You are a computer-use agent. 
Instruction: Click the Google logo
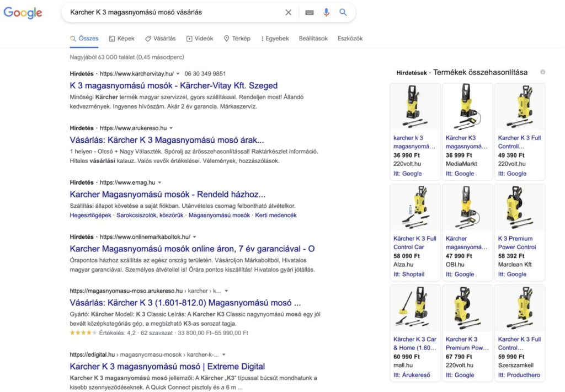pos(23,13)
